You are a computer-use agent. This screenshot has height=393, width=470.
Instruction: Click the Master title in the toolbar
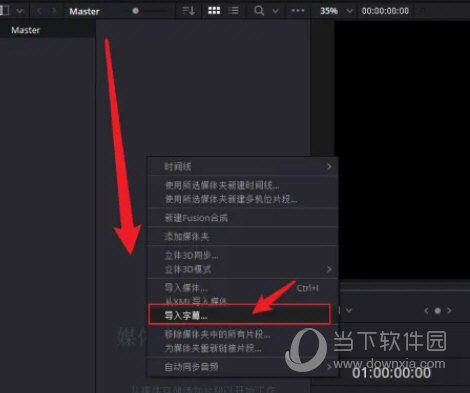[84, 11]
